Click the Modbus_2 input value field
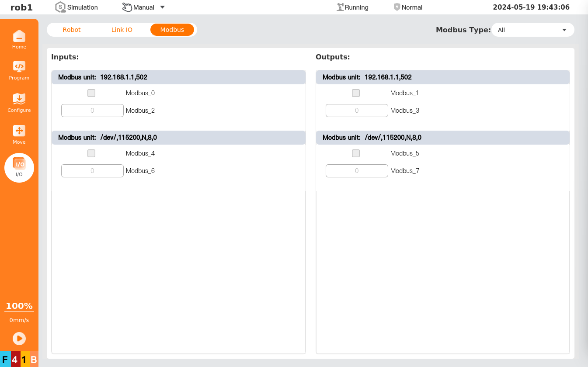 [92, 110]
